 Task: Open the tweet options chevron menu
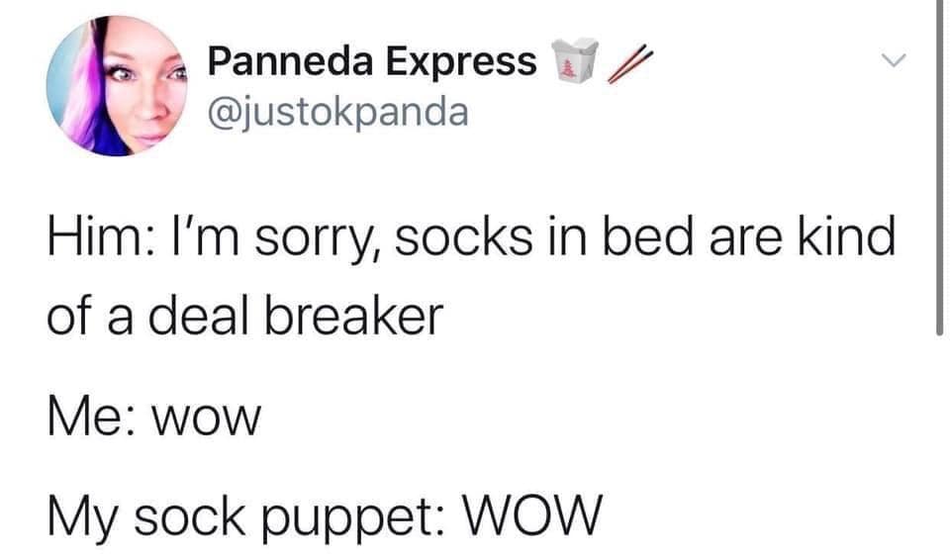tap(893, 60)
